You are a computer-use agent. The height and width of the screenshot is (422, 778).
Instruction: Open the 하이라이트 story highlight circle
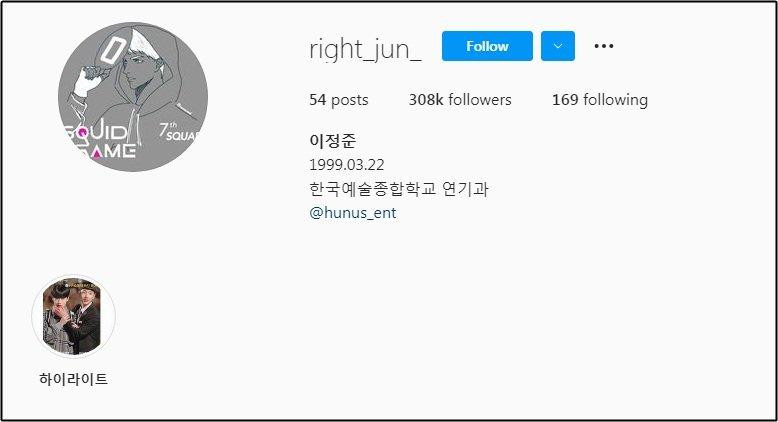coord(73,316)
